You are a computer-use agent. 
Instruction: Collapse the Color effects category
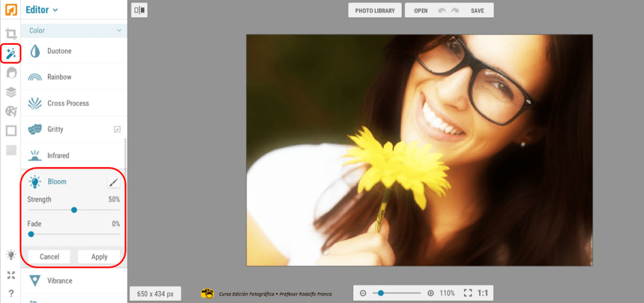119,30
